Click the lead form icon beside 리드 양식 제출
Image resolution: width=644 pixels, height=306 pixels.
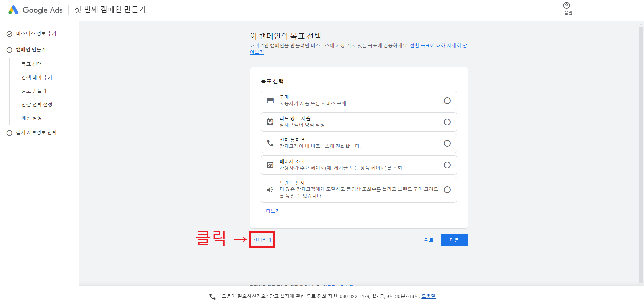270,122
